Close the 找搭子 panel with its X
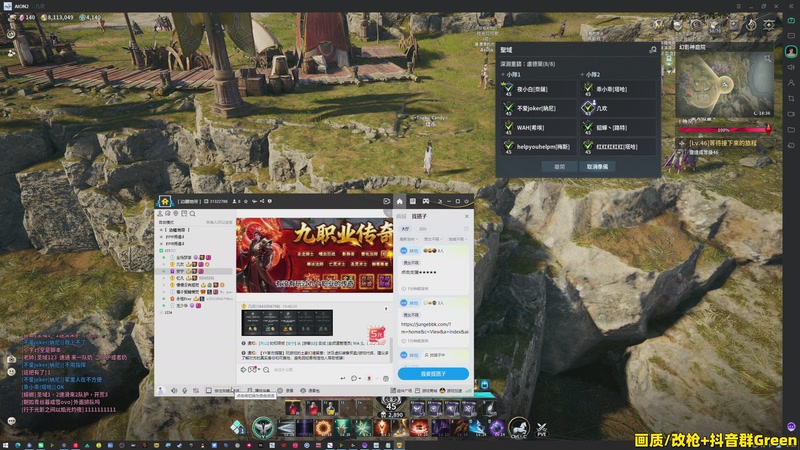 click(467, 216)
